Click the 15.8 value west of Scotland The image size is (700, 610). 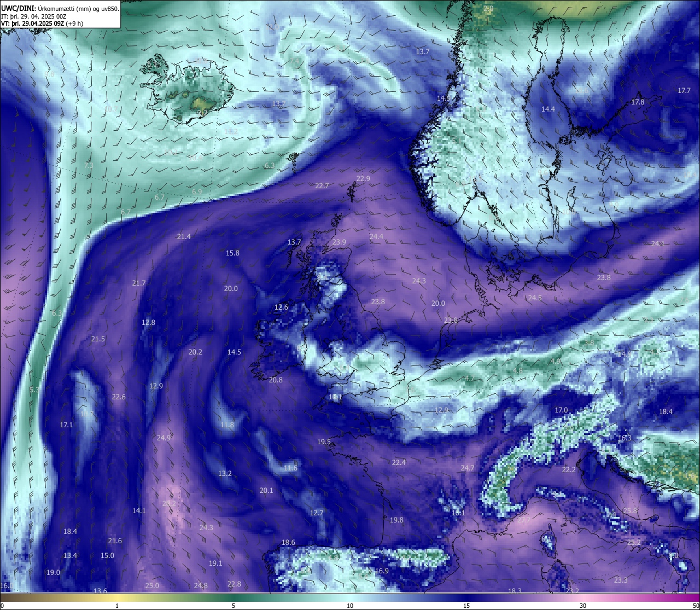[232, 253]
